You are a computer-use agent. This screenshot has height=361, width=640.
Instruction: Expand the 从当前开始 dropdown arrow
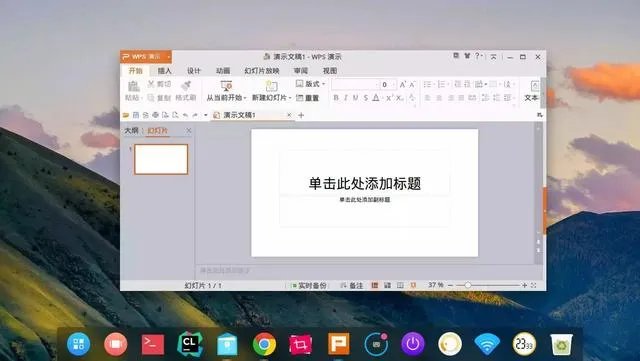pos(245,98)
